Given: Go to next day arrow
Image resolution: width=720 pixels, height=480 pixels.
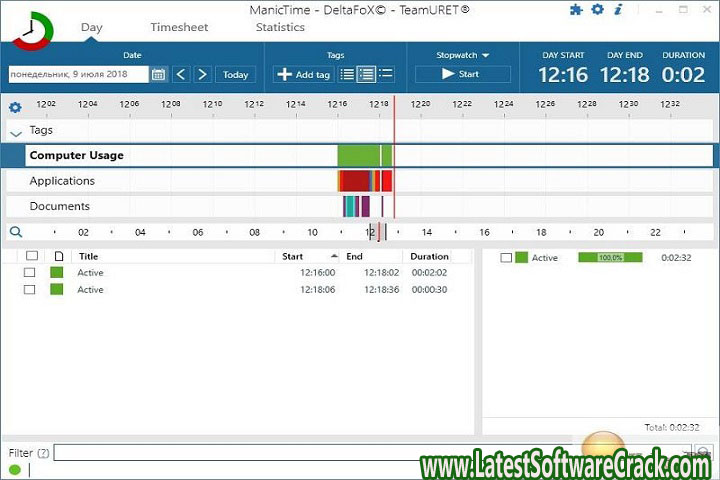Looking at the screenshot, I should [203, 75].
